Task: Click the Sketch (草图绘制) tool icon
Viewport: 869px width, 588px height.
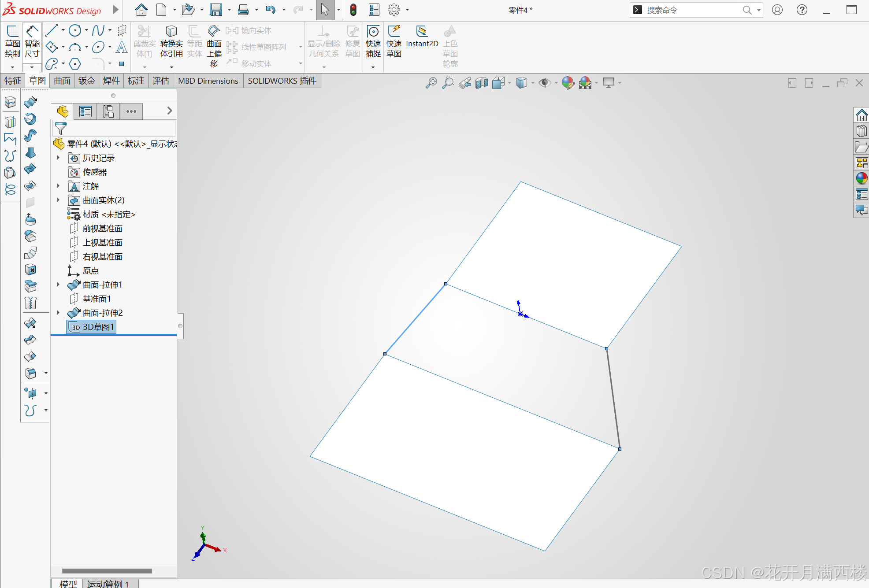Action: 12,42
